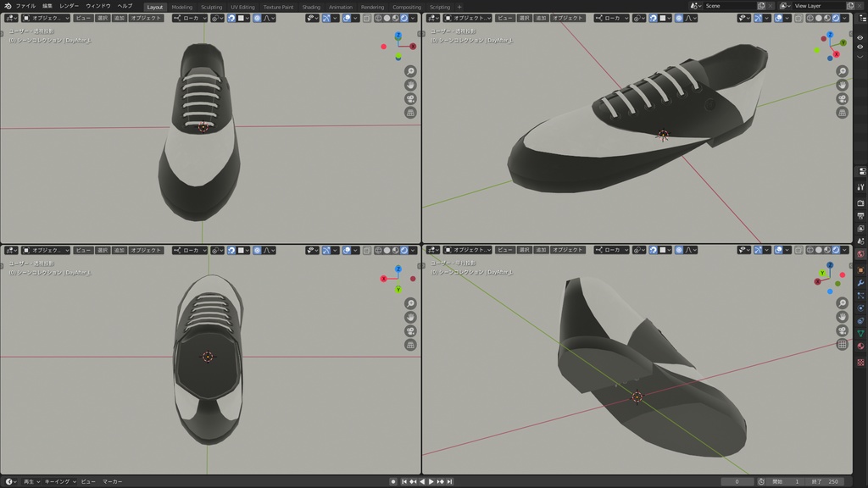
Task: Open 追加 menu in top-right viewport header
Action: (540, 19)
